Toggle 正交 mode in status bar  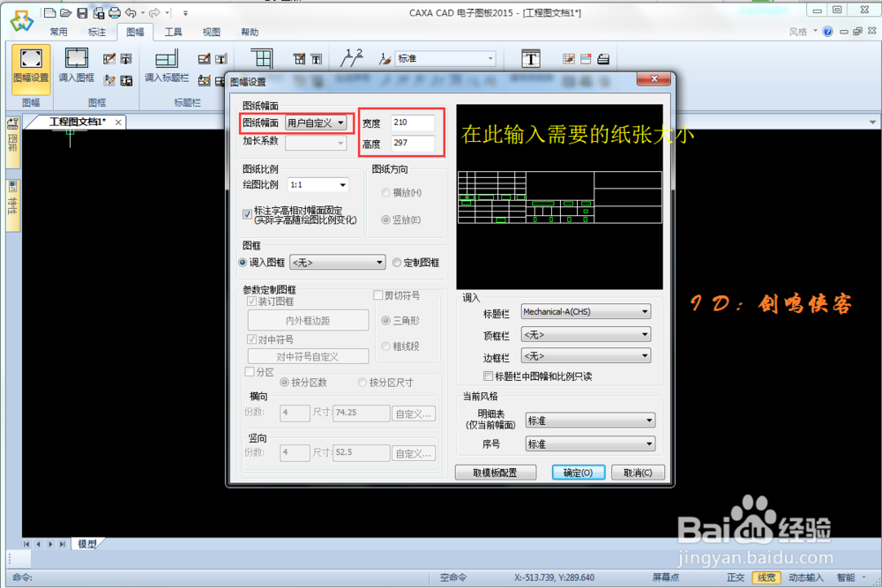click(736, 577)
